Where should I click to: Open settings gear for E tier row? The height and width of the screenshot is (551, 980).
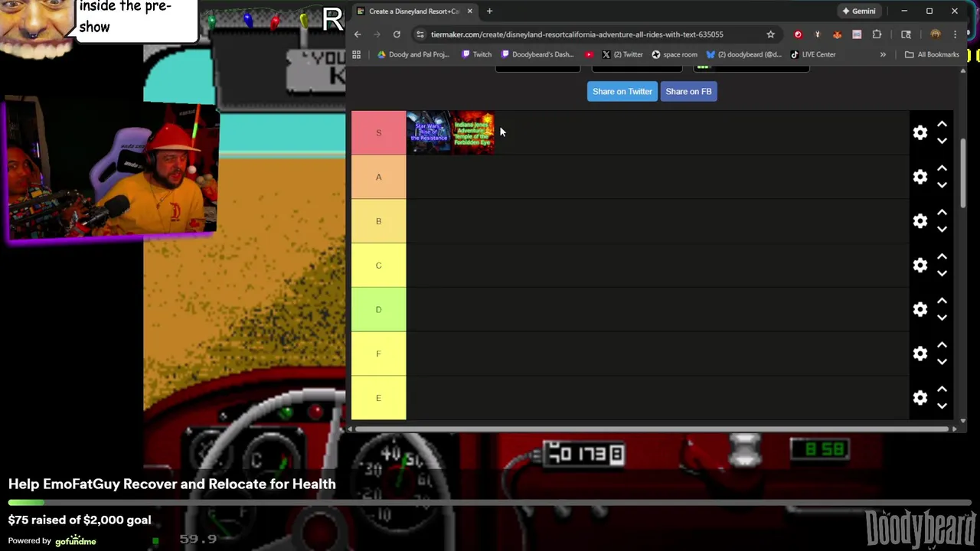[920, 398]
